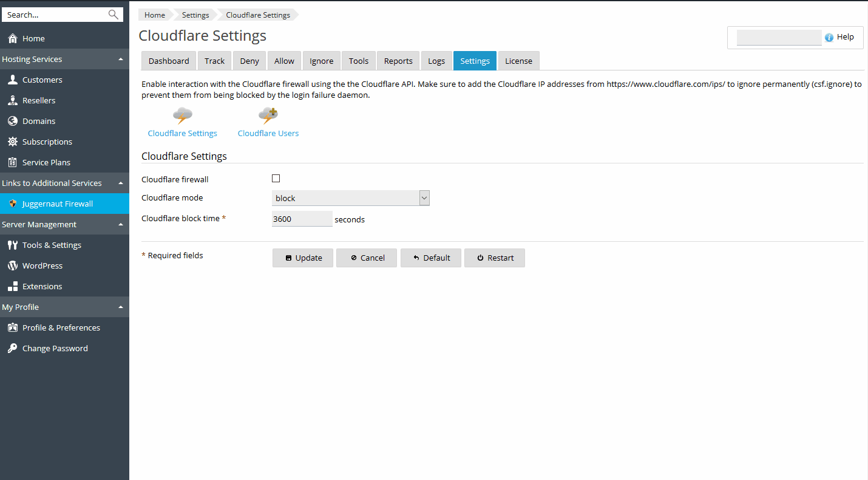868x480 pixels.
Task: Click the Cloudflare Settings cloud icon
Action: point(183,115)
